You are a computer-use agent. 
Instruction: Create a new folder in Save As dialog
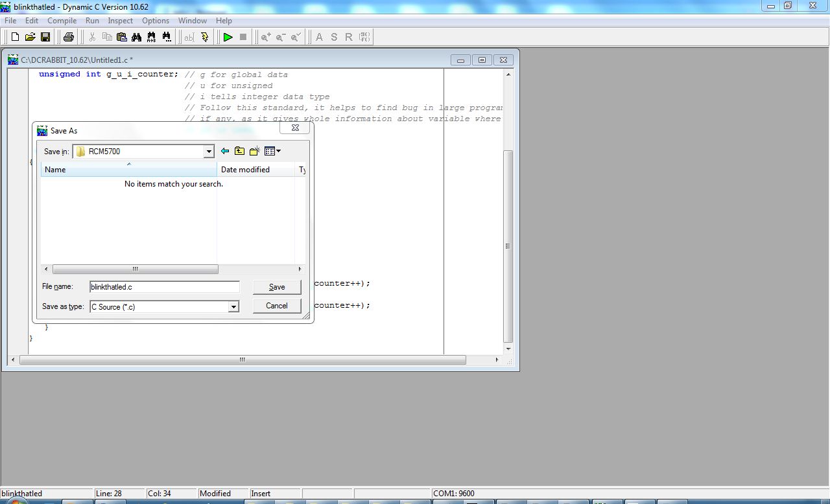point(255,151)
